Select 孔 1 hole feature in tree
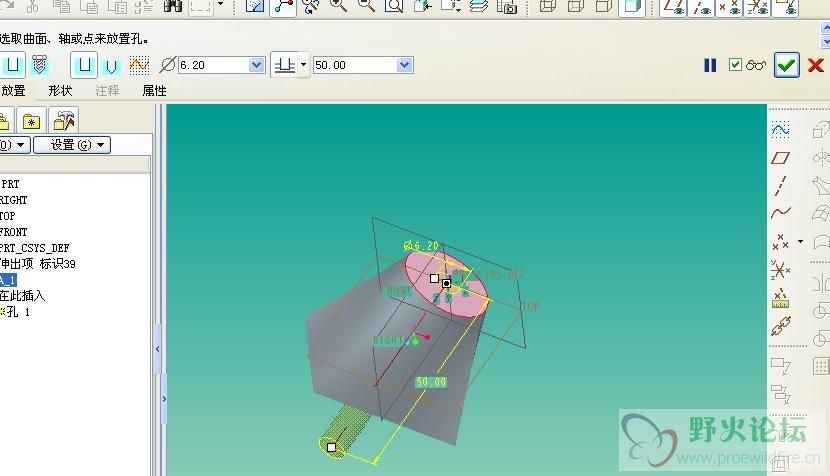The image size is (830, 476). click(16, 312)
